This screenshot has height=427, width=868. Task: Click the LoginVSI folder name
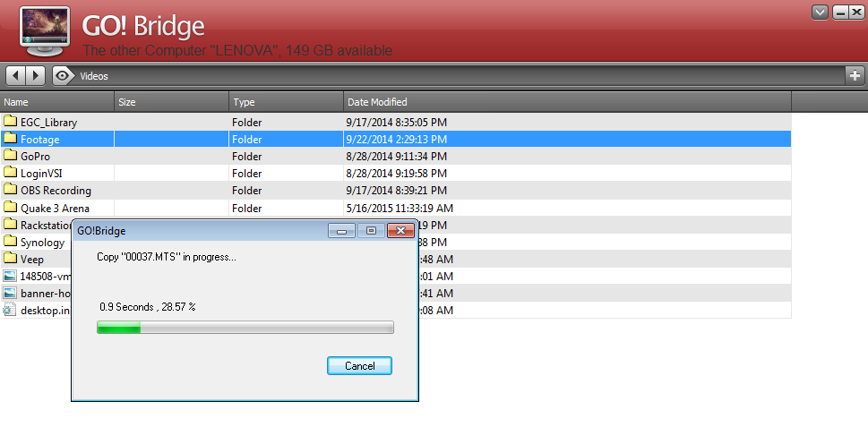click(41, 174)
